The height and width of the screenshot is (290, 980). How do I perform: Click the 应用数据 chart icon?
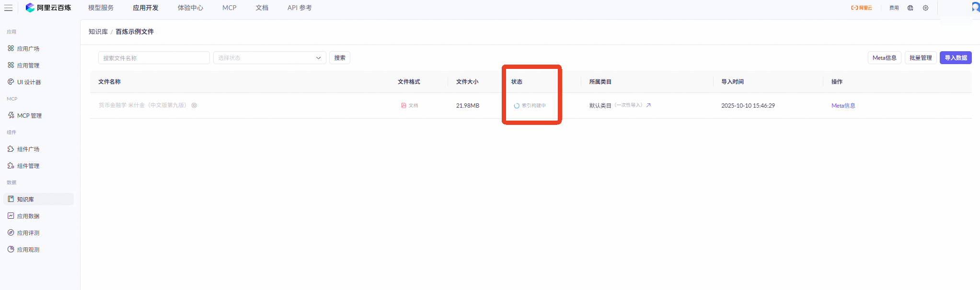point(11,216)
